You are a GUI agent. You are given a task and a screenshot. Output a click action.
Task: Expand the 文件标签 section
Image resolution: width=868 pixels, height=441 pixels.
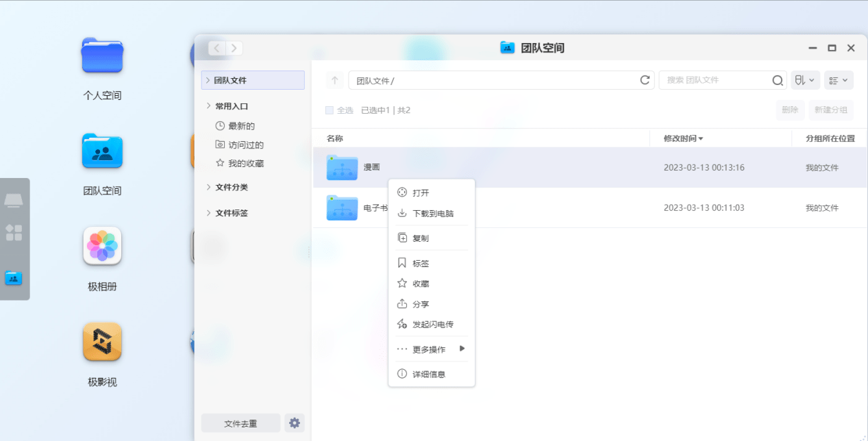(x=208, y=213)
